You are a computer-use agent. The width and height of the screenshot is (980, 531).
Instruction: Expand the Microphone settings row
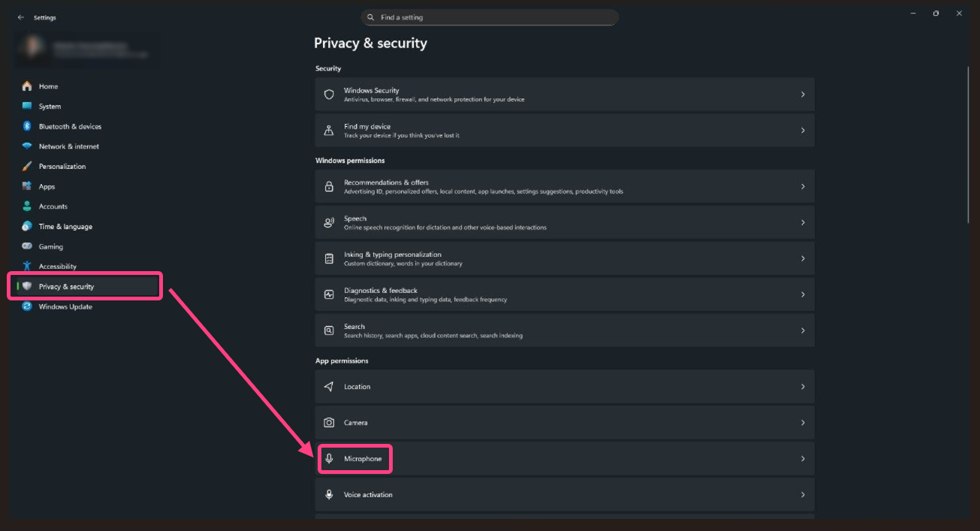565,458
